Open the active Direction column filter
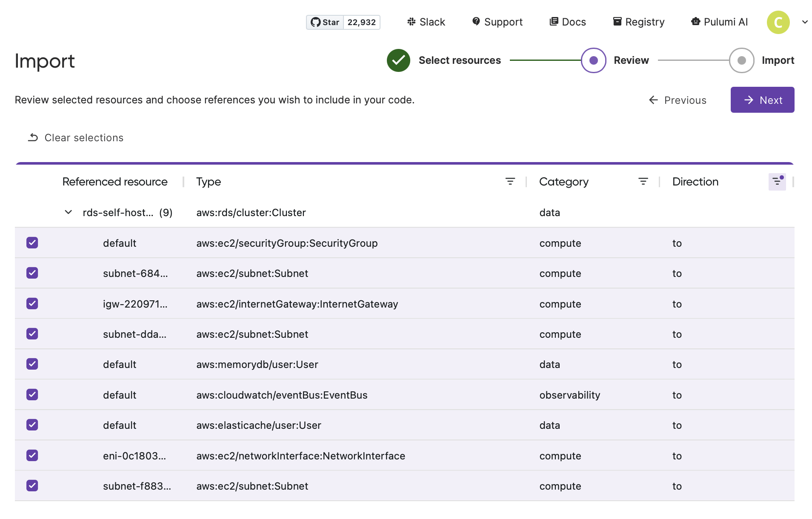Viewport: 812px width, 519px height. [x=777, y=182]
